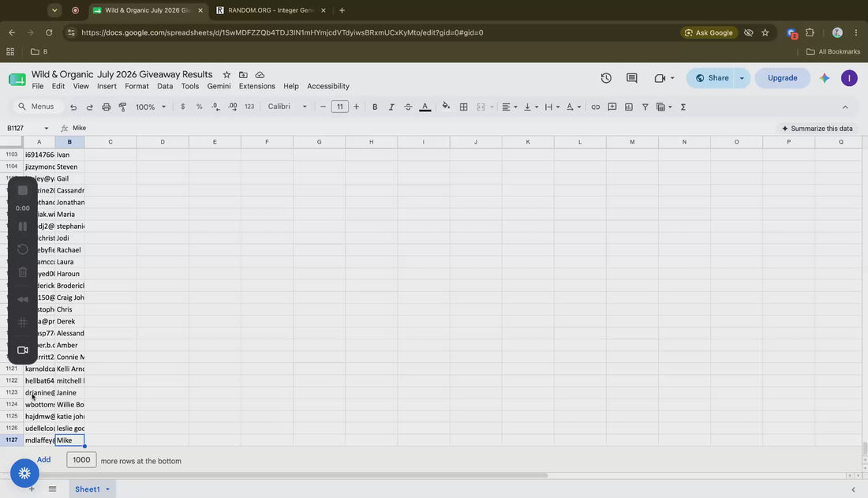Switch to the RANDOM.ORG browser tab

[271, 10]
